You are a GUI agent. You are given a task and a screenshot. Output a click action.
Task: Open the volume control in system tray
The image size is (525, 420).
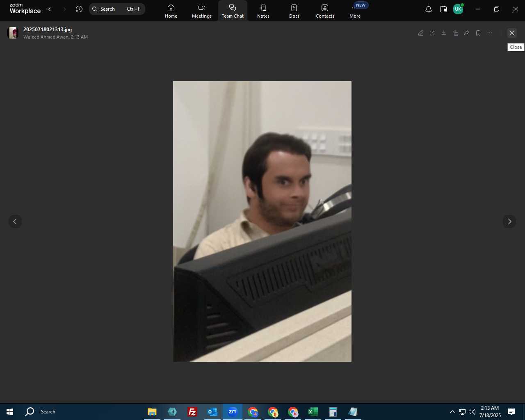tap(472, 412)
